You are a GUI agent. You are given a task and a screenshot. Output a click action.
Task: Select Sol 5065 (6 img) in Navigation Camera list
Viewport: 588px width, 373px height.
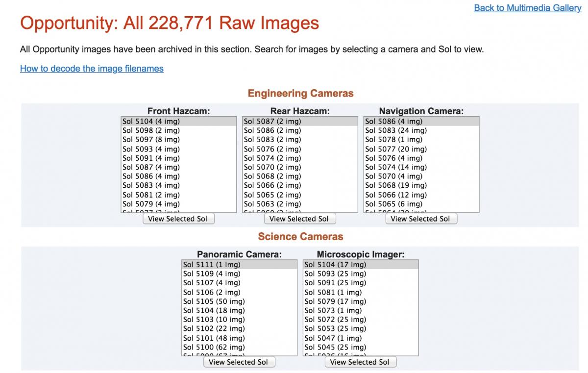click(x=421, y=204)
